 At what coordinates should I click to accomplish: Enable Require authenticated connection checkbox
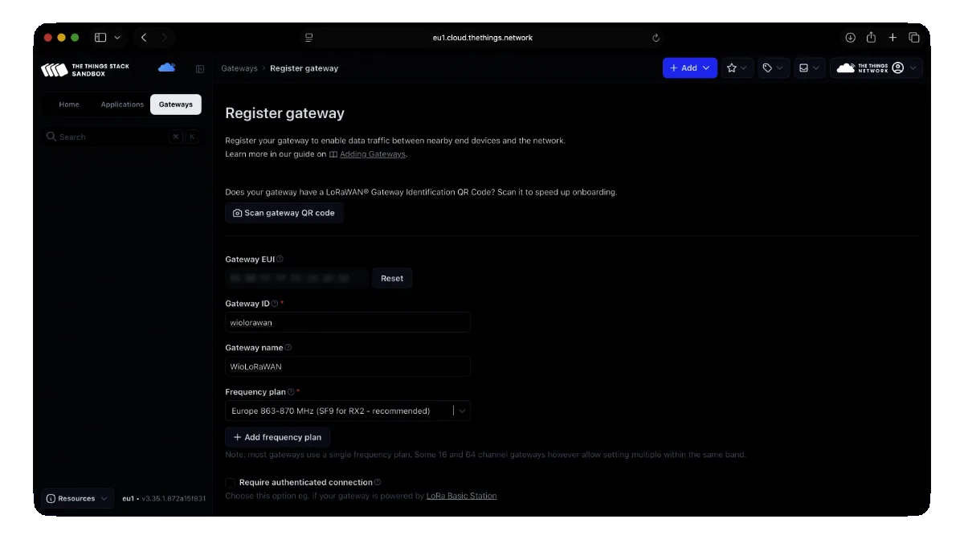pos(231,483)
